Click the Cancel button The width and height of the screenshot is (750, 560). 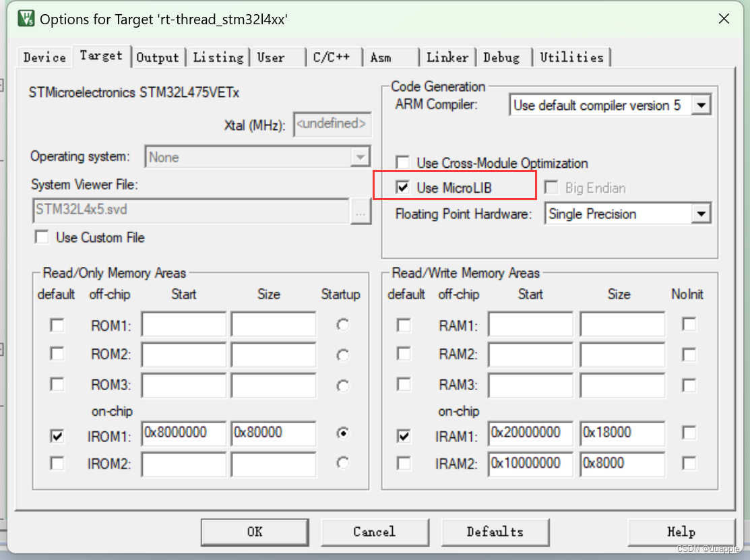click(375, 532)
